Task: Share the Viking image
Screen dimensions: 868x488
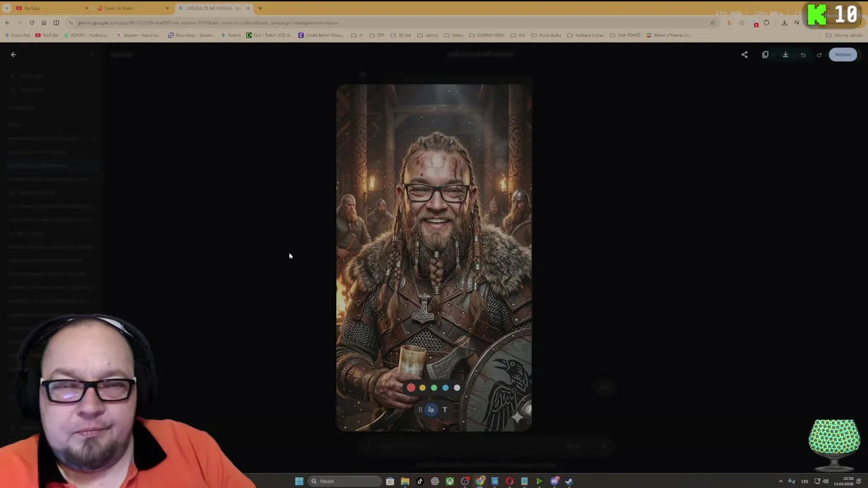Action: pyautogui.click(x=744, y=55)
